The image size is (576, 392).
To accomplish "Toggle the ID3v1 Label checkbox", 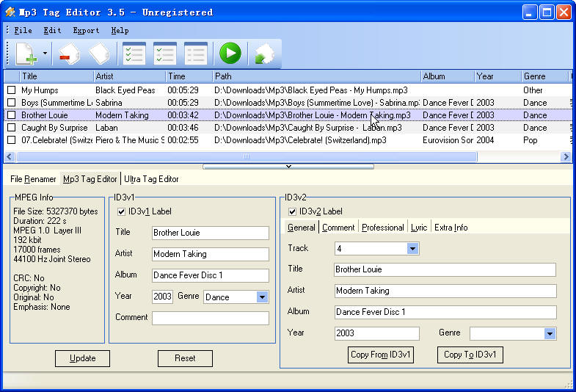I will [x=121, y=211].
